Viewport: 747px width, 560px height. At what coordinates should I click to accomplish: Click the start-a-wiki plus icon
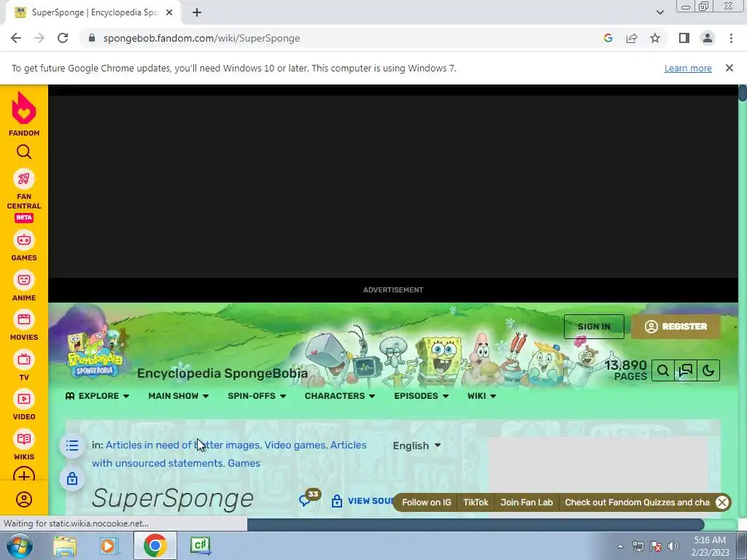(24, 475)
